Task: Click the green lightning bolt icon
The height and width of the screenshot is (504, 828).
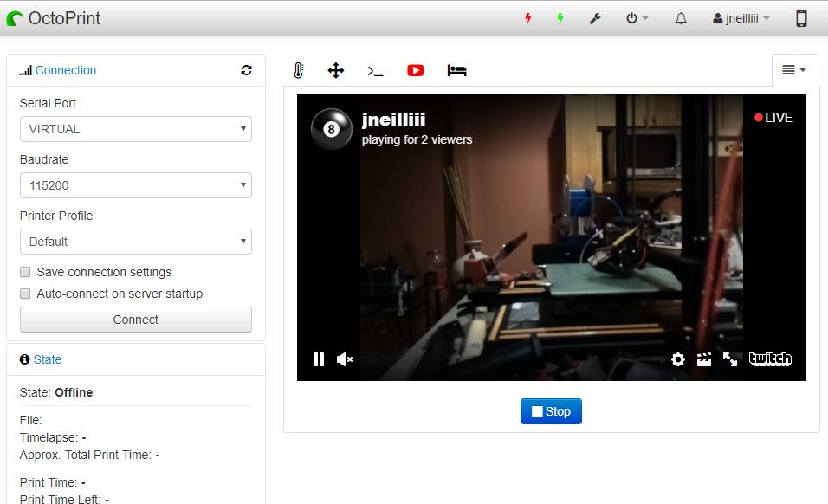Action: point(560,18)
